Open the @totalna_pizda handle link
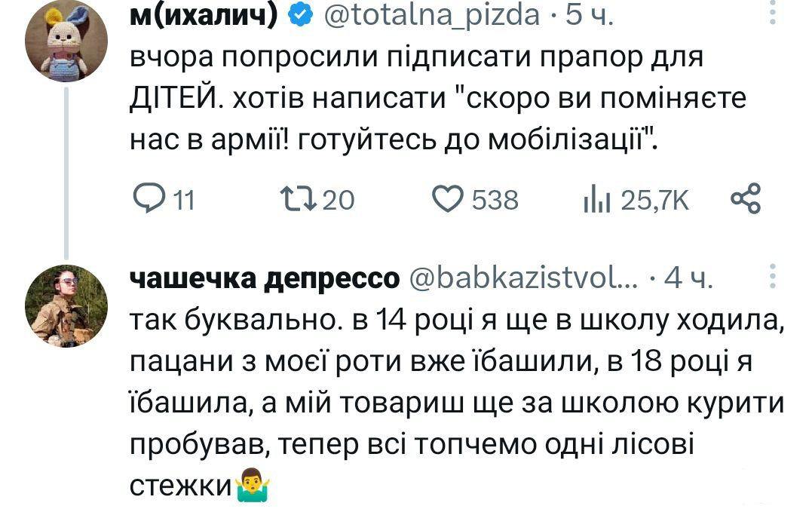Screen dimensions: 812x509 point(431,14)
